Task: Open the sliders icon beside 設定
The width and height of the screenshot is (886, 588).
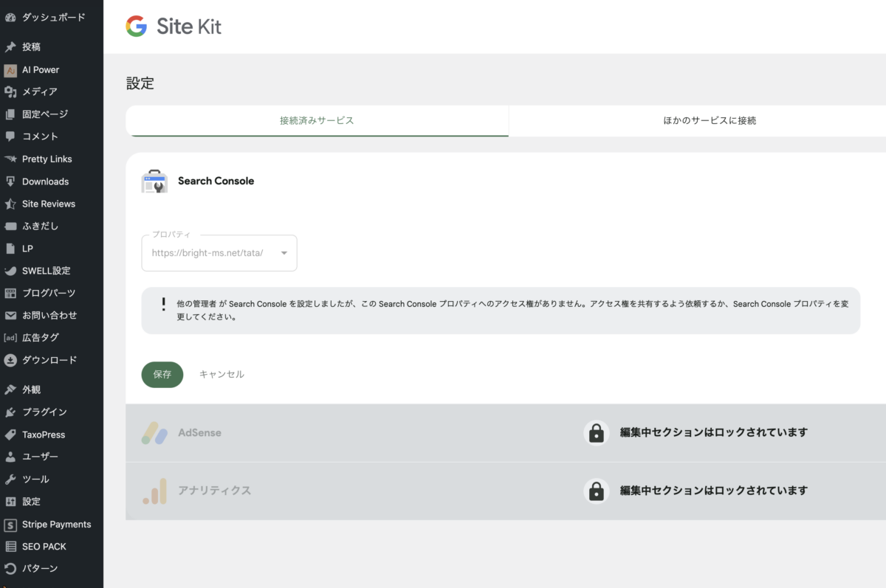Action: 10,502
